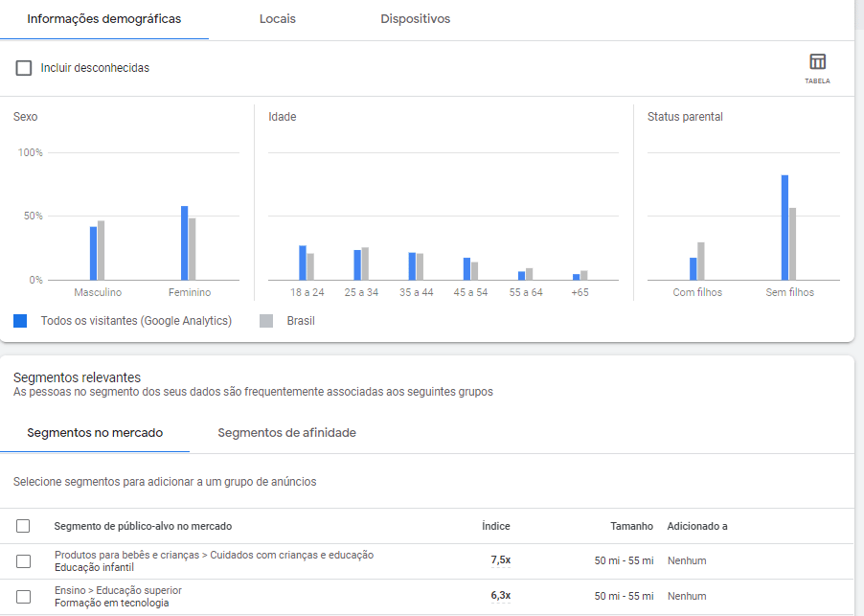Image resolution: width=864 pixels, height=616 pixels.
Task: Select the Informações demográficas tab
Action: (103, 19)
